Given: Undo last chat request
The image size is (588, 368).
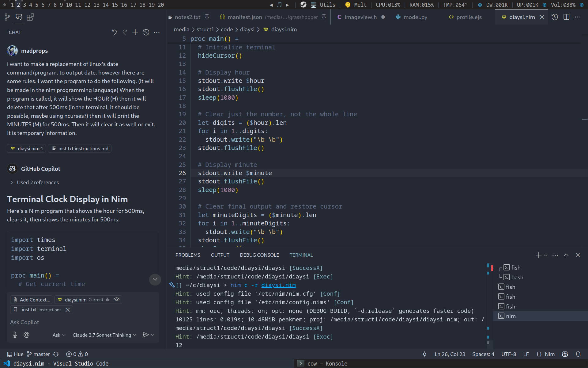Looking at the screenshot, I should [114, 32].
